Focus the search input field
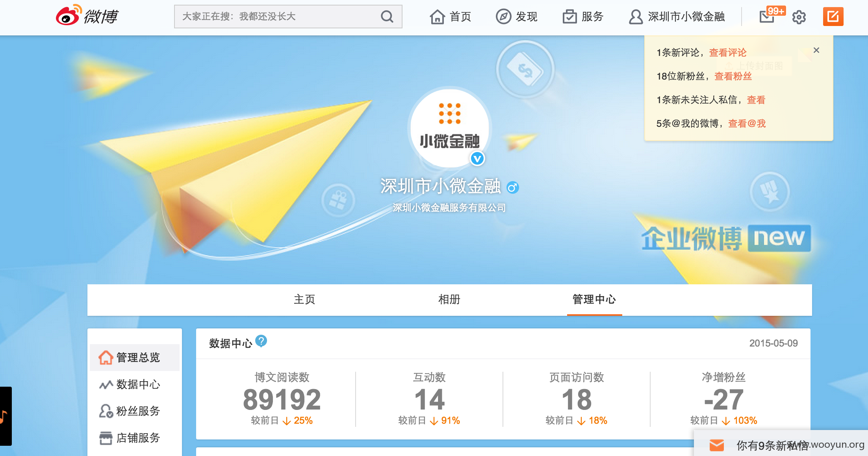Viewport: 868px width, 456px height. pyautogui.click(x=288, y=17)
